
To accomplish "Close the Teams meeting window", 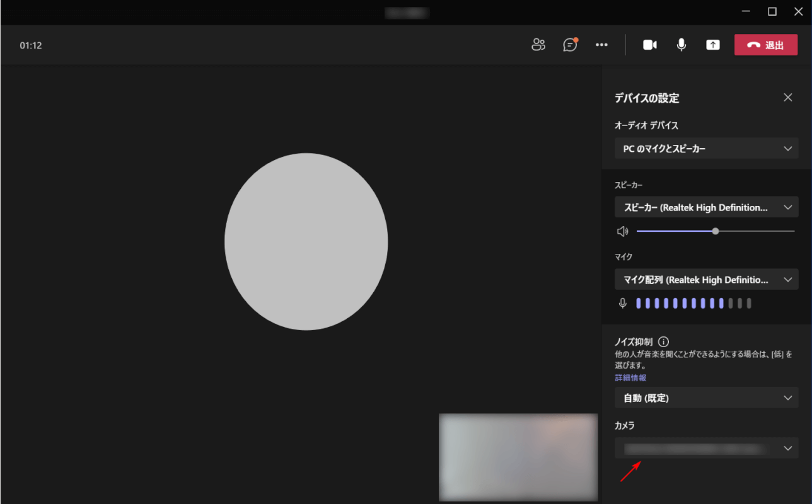I will pyautogui.click(x=798, y=11).
